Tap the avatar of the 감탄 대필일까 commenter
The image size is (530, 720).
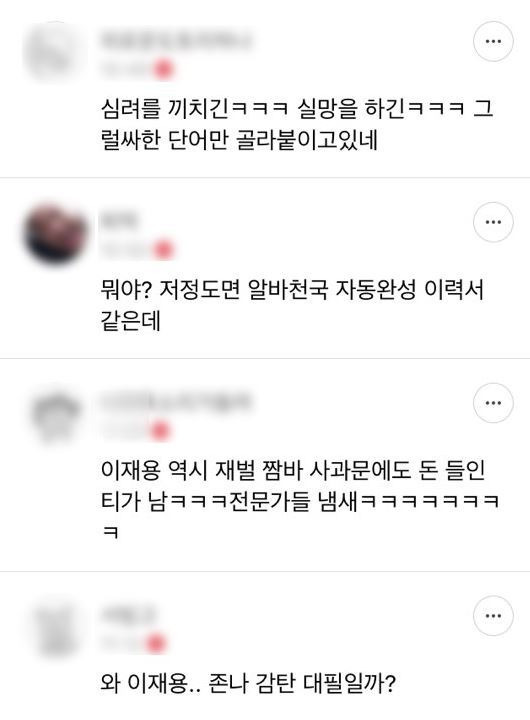point(56,629)
